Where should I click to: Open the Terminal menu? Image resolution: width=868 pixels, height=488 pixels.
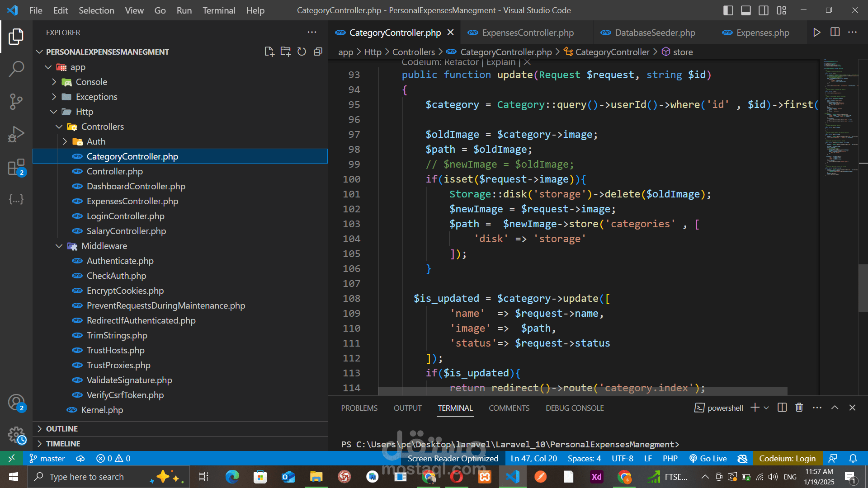[219, 10]
